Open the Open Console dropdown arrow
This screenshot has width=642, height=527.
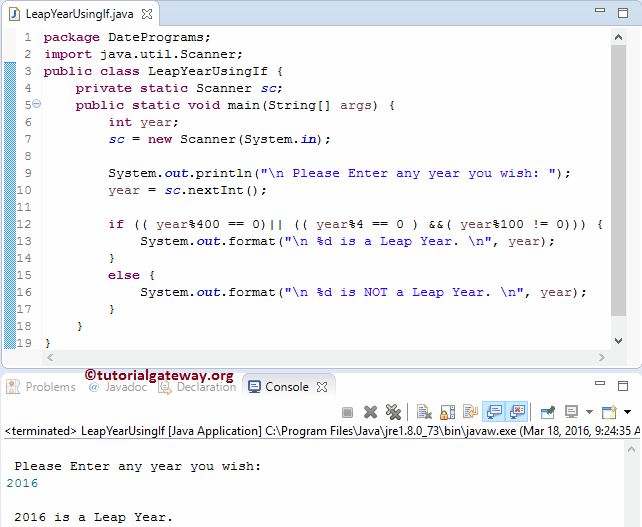click(x=627, y=412)
